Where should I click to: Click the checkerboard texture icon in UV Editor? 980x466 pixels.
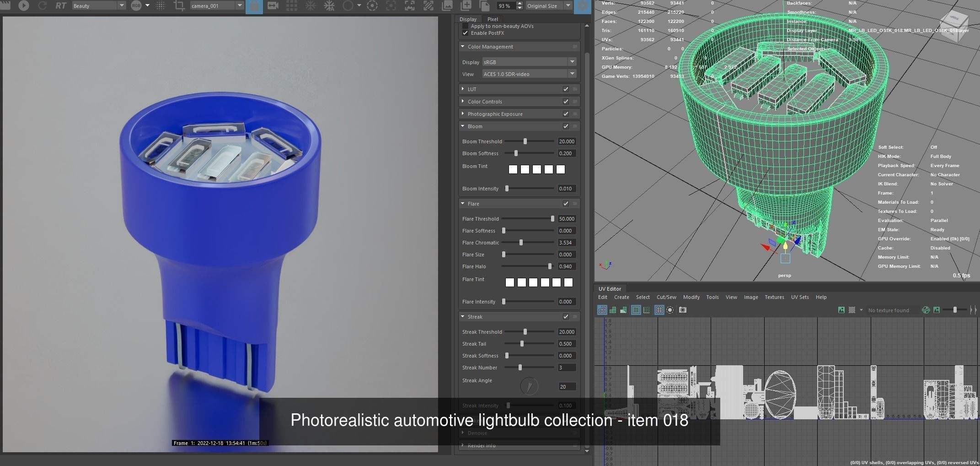852,310
